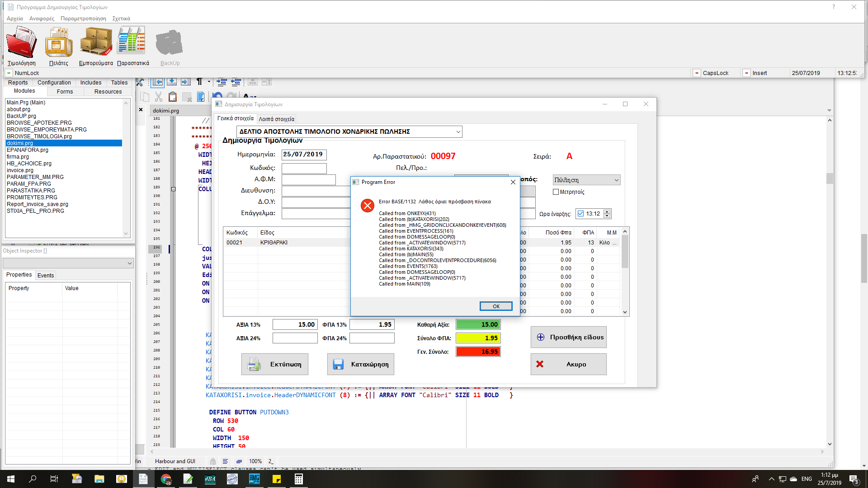The width and height of the screenshot is (868, 488).
Task: Click the yellow Σύνολο ΦΠΑ field
Action: coord(478,338)
